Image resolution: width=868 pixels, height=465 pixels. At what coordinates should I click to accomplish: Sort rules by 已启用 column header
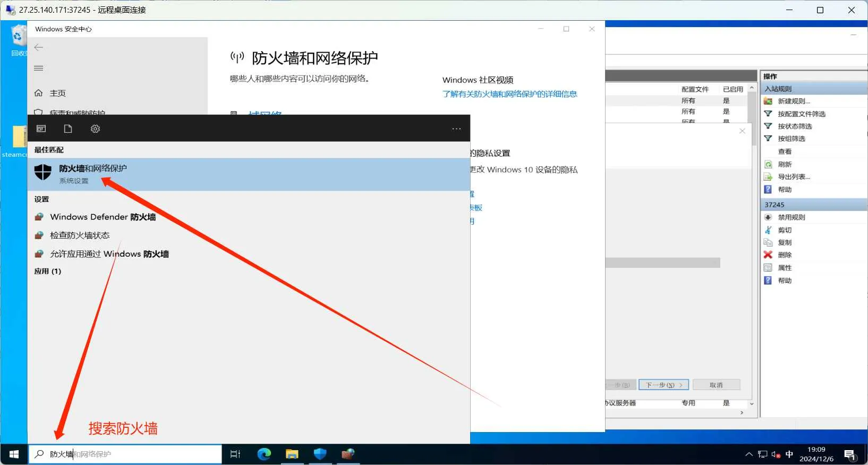(x=733, y=89)
